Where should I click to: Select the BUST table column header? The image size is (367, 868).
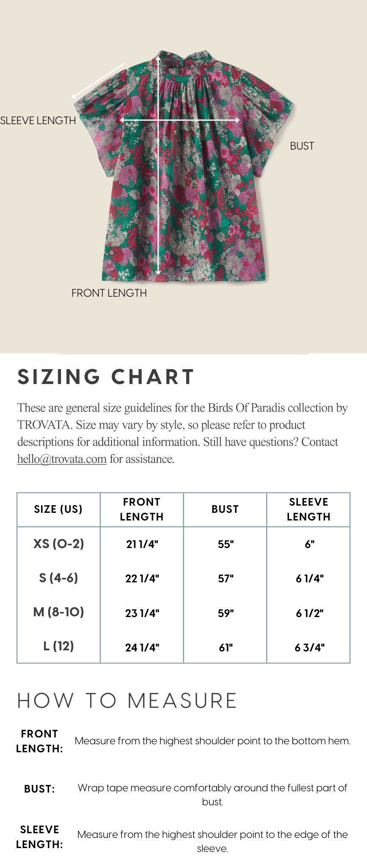point(225,509)
